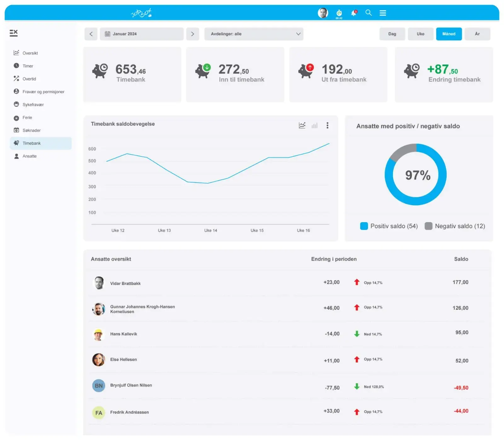Navigate to Overtid in sidebar
The image size is (504, 440).
click(x=29, y=79)
